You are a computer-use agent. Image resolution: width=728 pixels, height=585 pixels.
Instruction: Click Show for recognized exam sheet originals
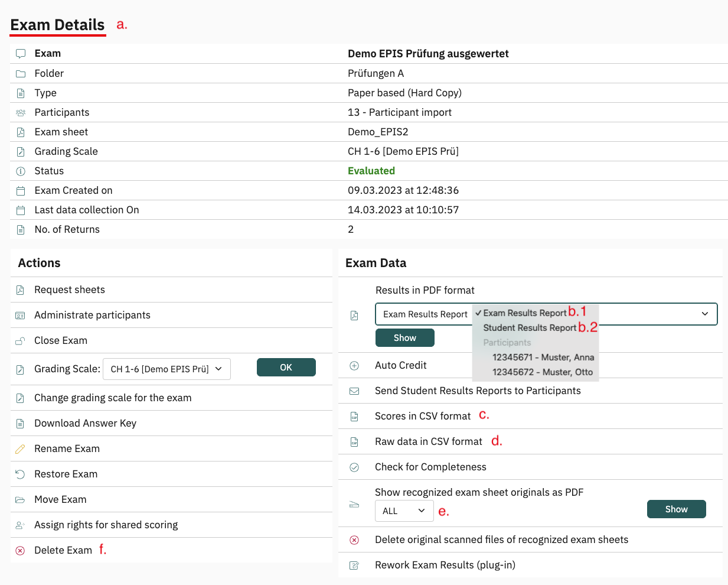(676, 509)
